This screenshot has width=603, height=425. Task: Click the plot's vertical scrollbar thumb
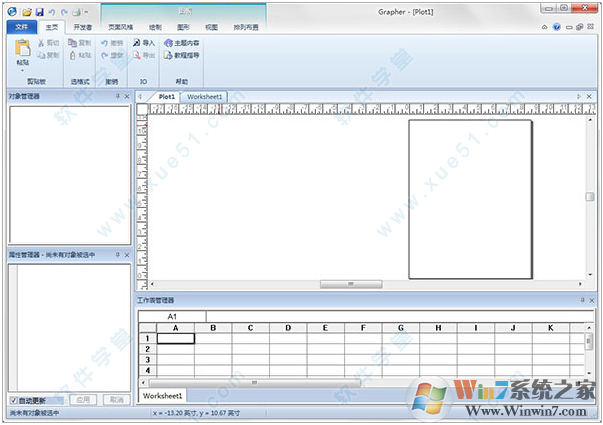pyautogui.click(x=590, y=197)
